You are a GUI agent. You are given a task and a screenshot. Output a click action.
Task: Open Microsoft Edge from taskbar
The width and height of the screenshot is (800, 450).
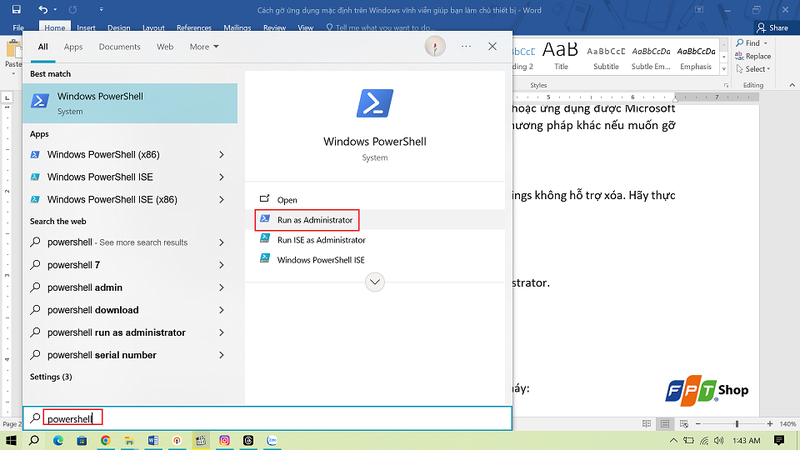coord(58,440)
